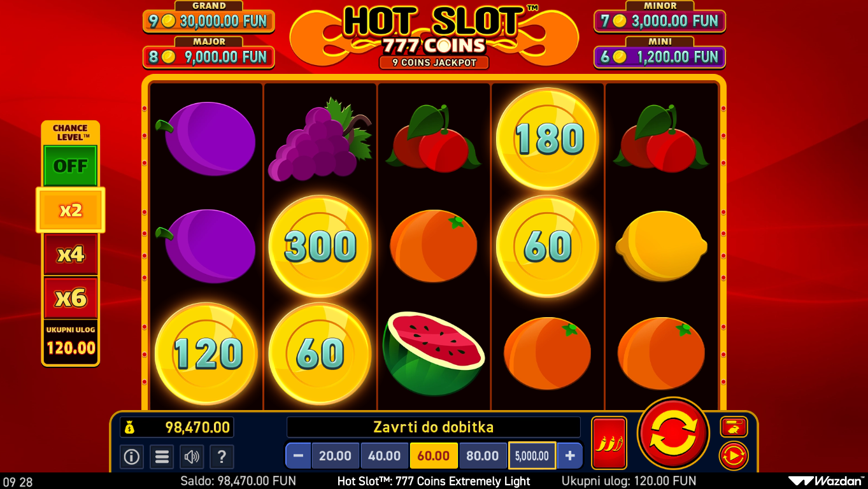Select the 80.00 bet value
868x489 pixels.
(x=483, y=456)
